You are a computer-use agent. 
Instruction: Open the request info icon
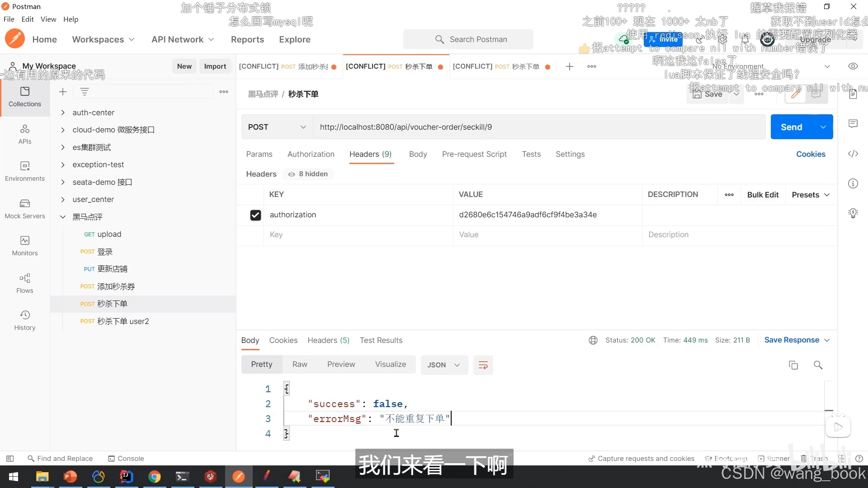pyautogui.click(x=853, y=183)
